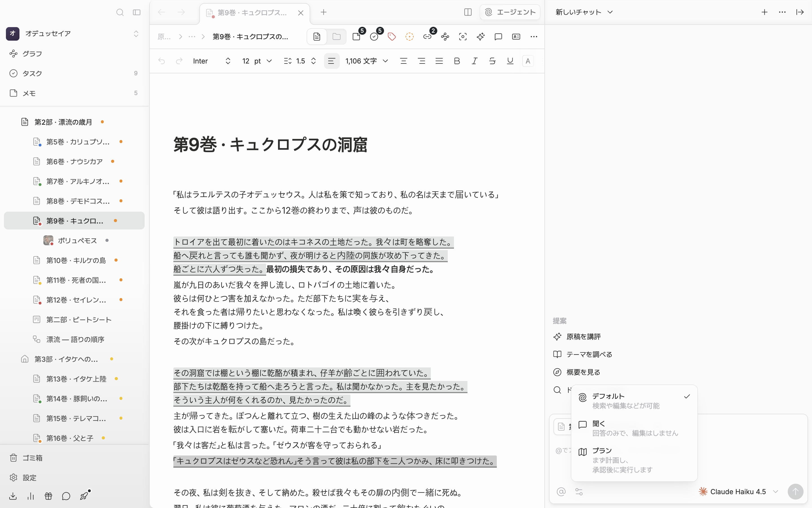Justify the text alignment

(x=439, y=61)
